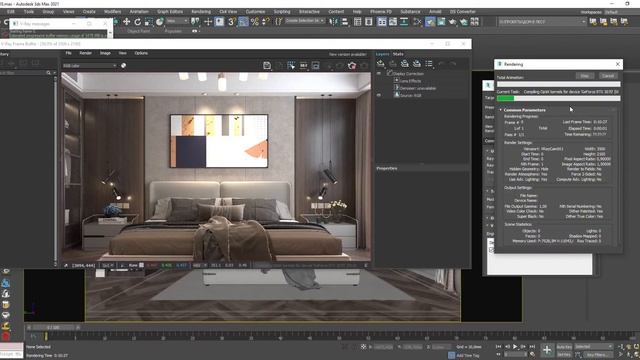The width and height of the screenshot is (640, 360).
Task: Toggle visibility of Display Correction layer
Action: coord(379,73)
